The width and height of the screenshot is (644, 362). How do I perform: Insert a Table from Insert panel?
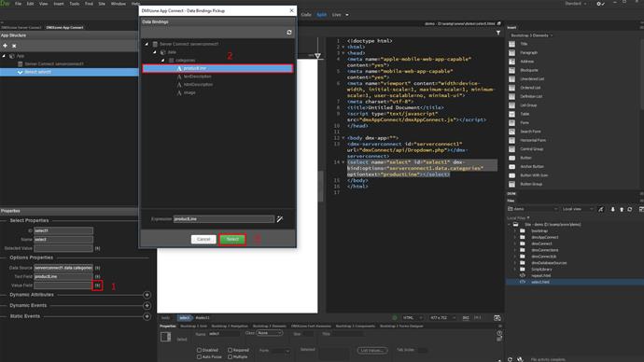pyautogui.click(x=525, y=114)
